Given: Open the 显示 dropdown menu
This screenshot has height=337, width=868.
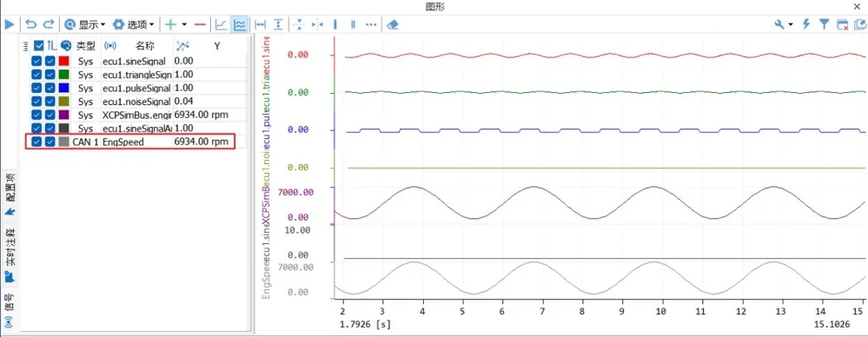Looking at the screenshot, I should tap(84, 24).
